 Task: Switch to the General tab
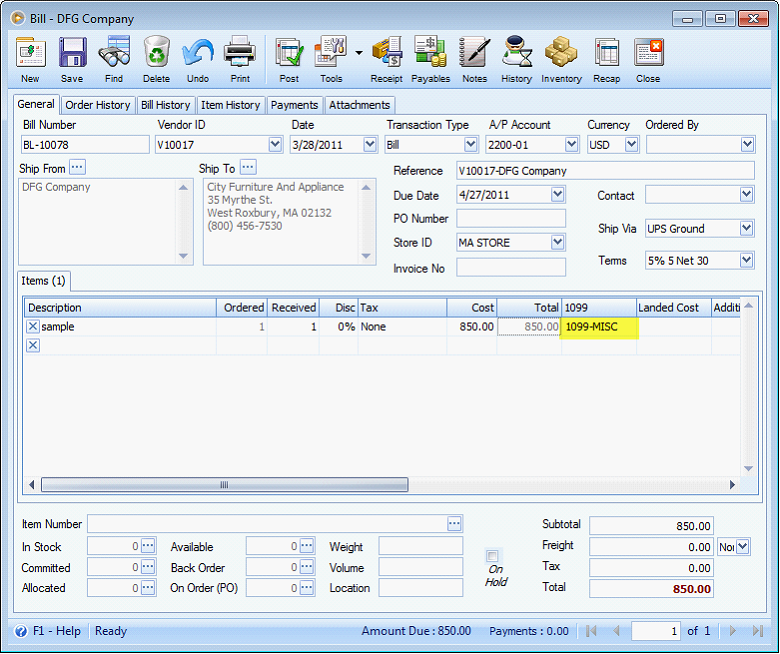(36, 104)
